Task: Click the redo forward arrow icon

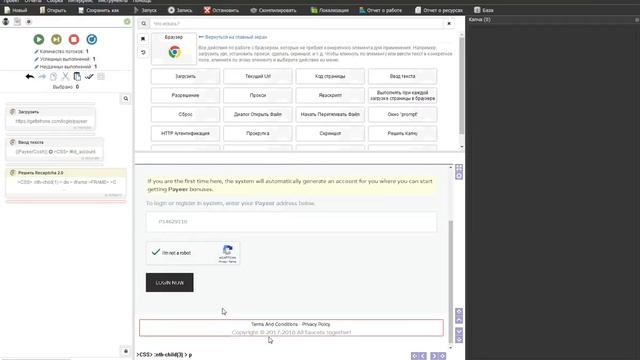Action: [42, 76]
